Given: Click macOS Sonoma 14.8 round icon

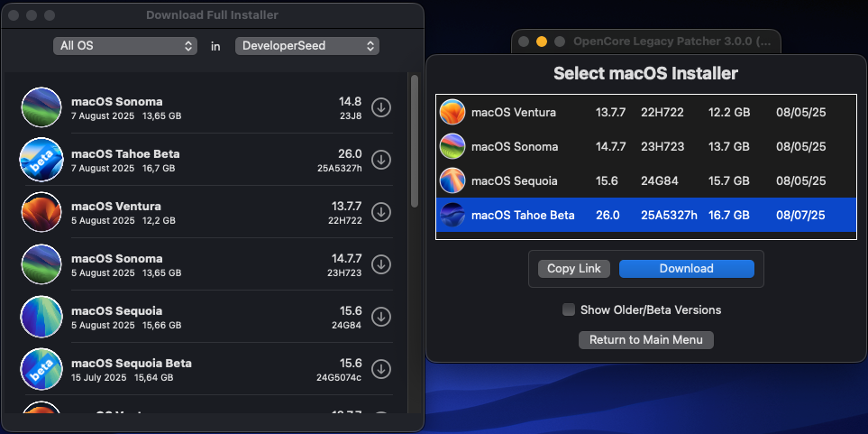Looking at the screenshot, I should click(x=41, y=107).
